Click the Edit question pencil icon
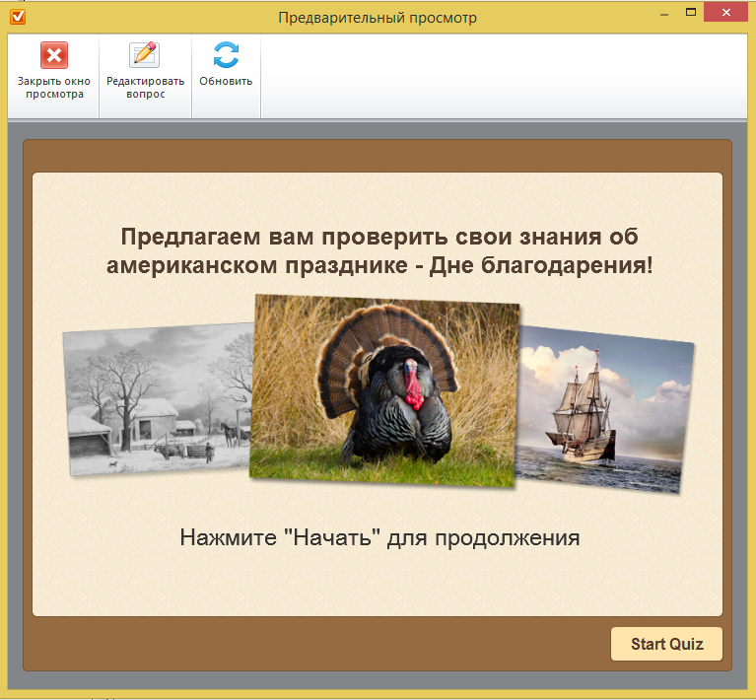Image resolution: width=756 pixels, height=700 pixels. 145,54
